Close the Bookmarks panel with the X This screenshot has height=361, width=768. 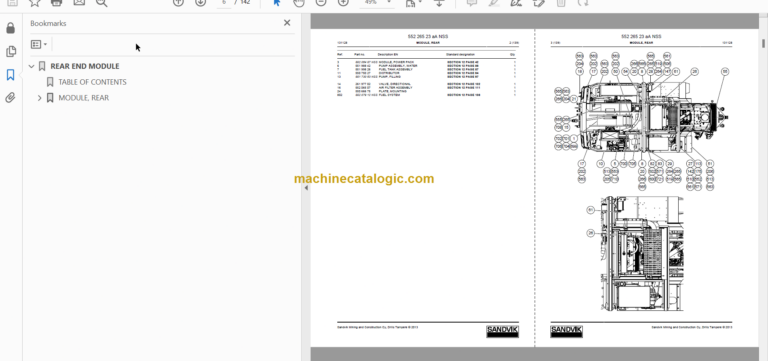click(287, 23)
